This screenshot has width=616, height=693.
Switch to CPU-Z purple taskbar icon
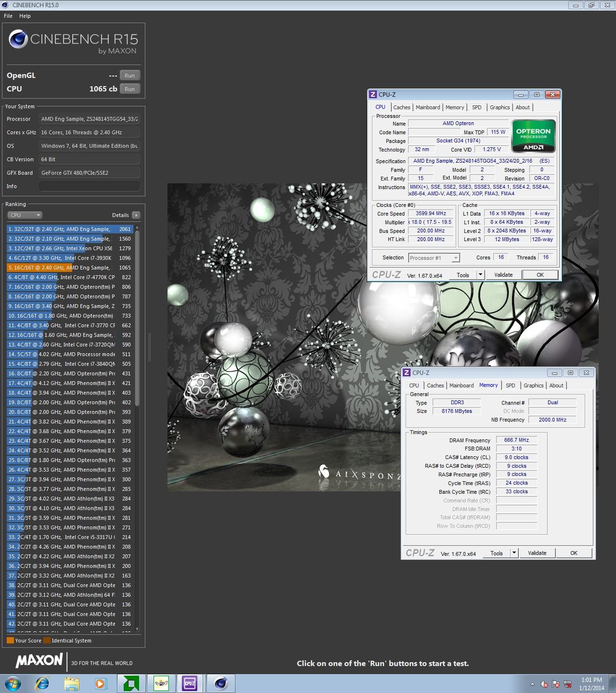[190, 683]
